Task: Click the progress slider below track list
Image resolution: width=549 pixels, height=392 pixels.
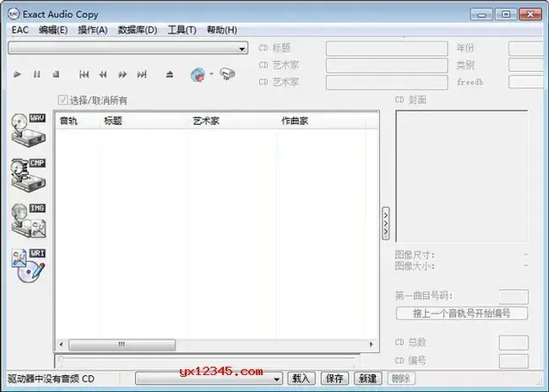Action: pyautogui.click(x=207, y=360)
